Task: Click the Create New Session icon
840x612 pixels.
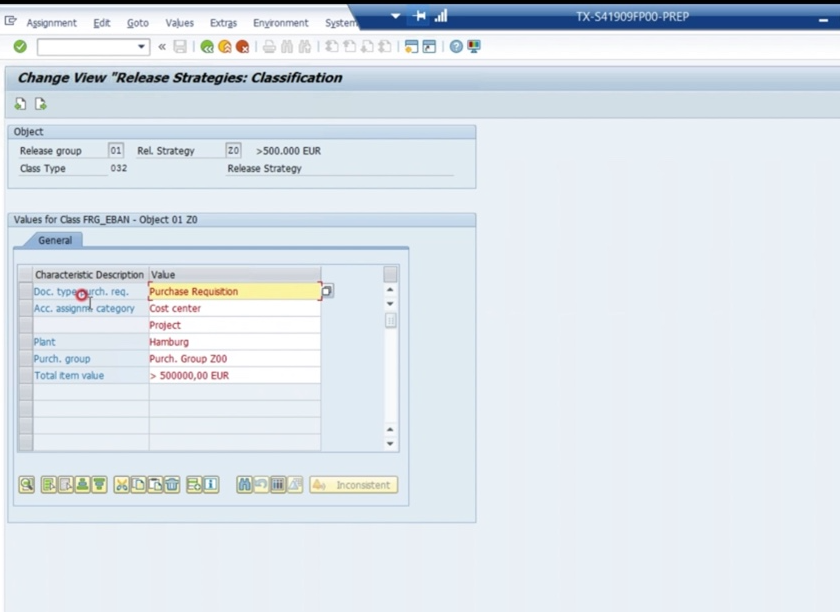Action: (411, 47)
